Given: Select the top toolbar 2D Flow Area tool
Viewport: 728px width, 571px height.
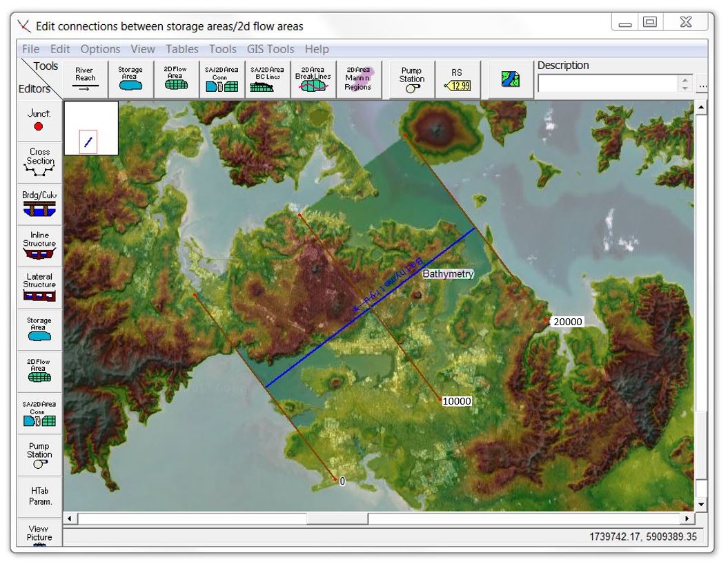Looking at the screenshot, I should 176,79.
